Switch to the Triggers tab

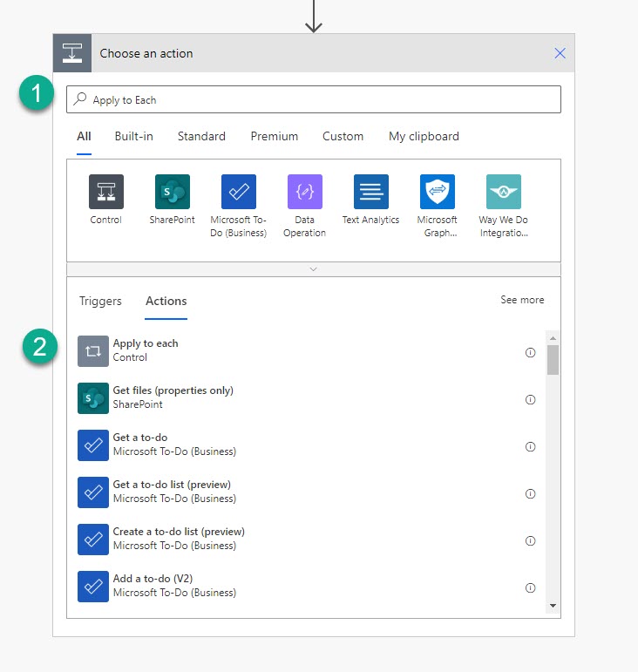100,302
